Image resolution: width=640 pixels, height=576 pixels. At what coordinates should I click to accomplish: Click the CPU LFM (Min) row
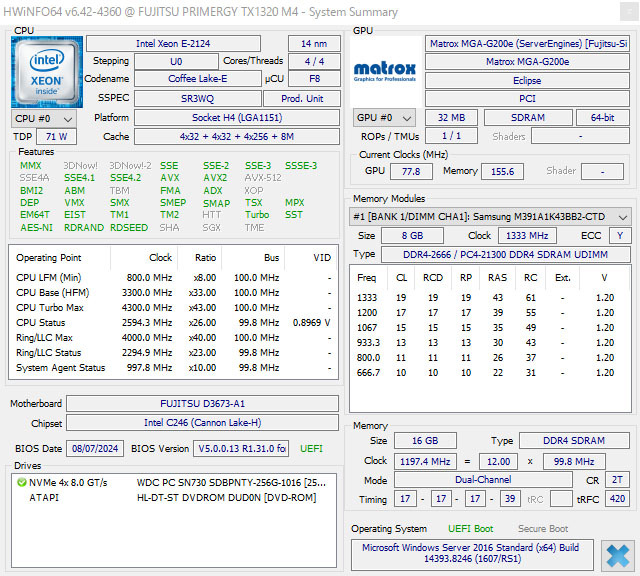(x=173, y=278)
